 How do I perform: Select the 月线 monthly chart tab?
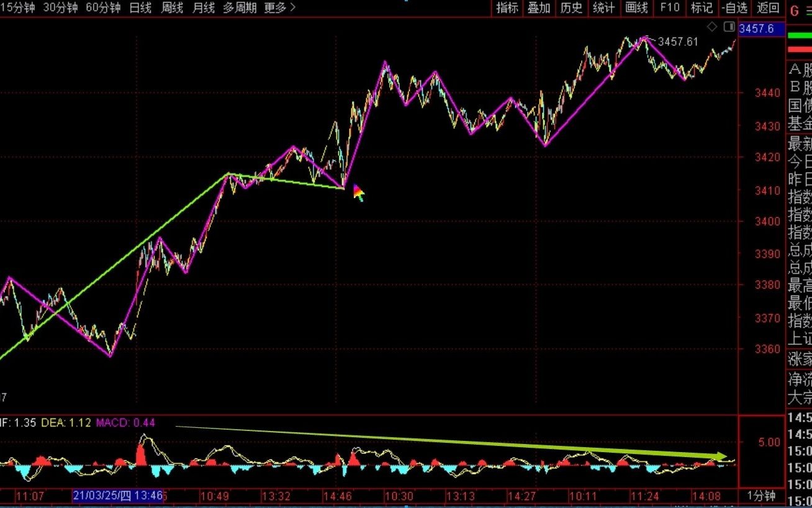(204, 8)
